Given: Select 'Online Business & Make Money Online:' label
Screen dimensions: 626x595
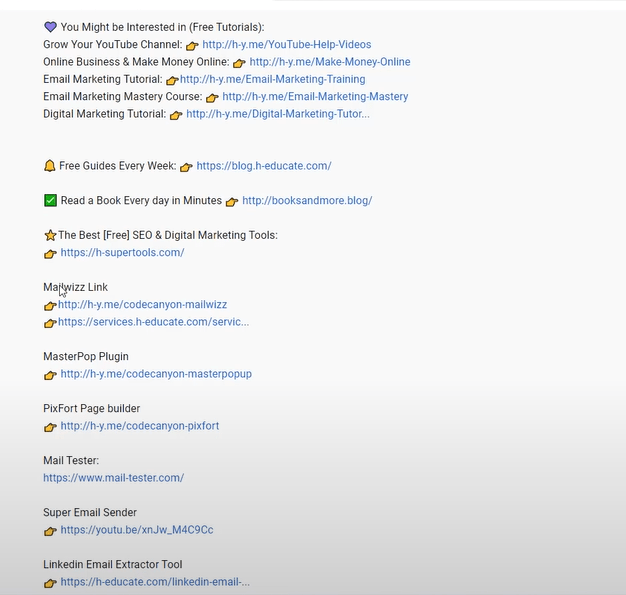Looking at the screenshot, I should (136, 62).
